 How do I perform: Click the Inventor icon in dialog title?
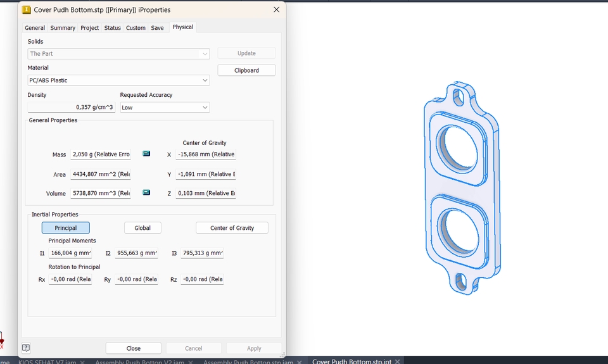point(27,10)
